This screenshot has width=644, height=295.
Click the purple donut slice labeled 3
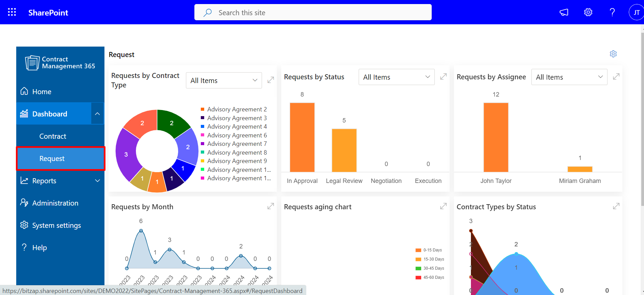click(127, 155)
